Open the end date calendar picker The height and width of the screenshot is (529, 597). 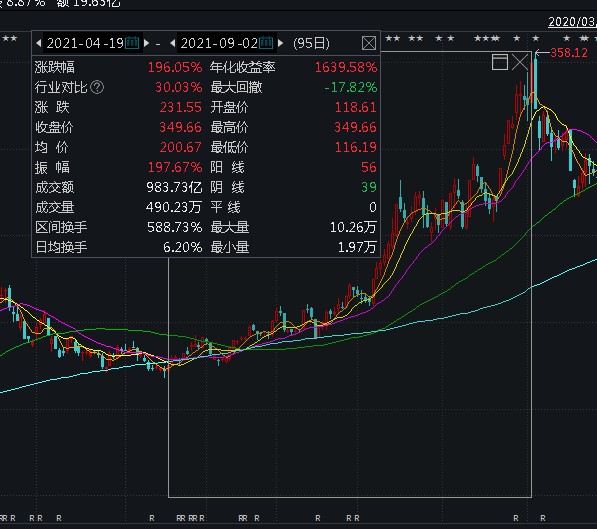click(x=266, y=43)
